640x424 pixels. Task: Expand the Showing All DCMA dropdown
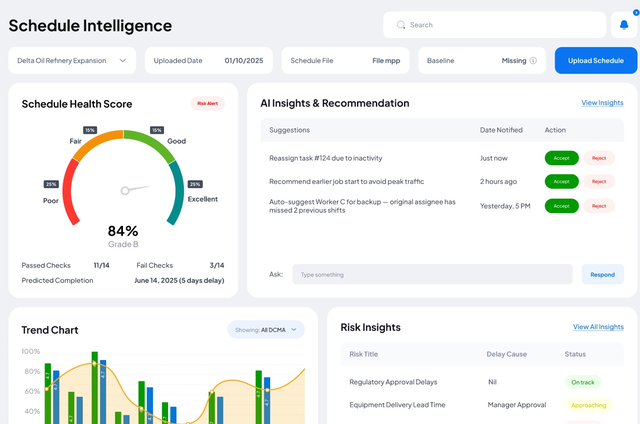pos(265,329)
